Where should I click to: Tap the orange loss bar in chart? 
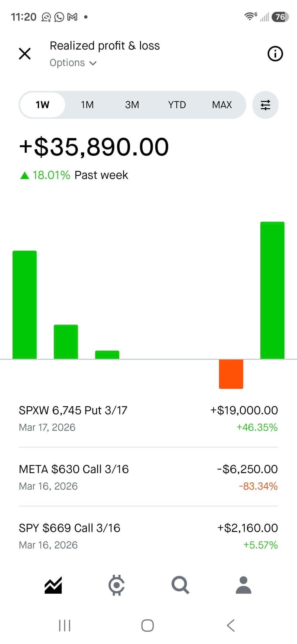point(231,374)
